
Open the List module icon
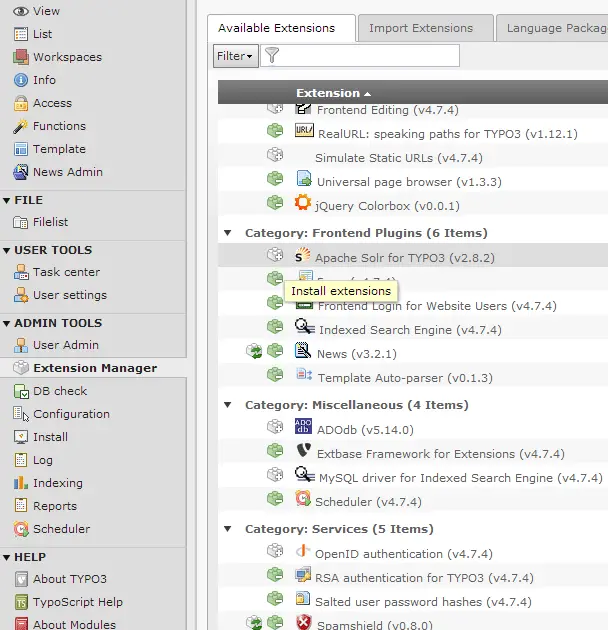(x=21, y=34)
